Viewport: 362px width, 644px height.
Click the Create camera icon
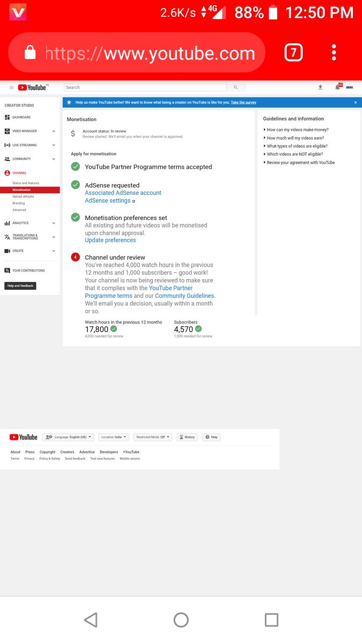click(x=8, y=251)
